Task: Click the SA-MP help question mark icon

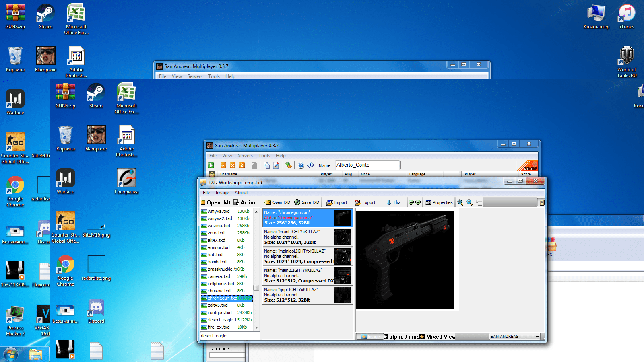Action: [x=301, y=165]
